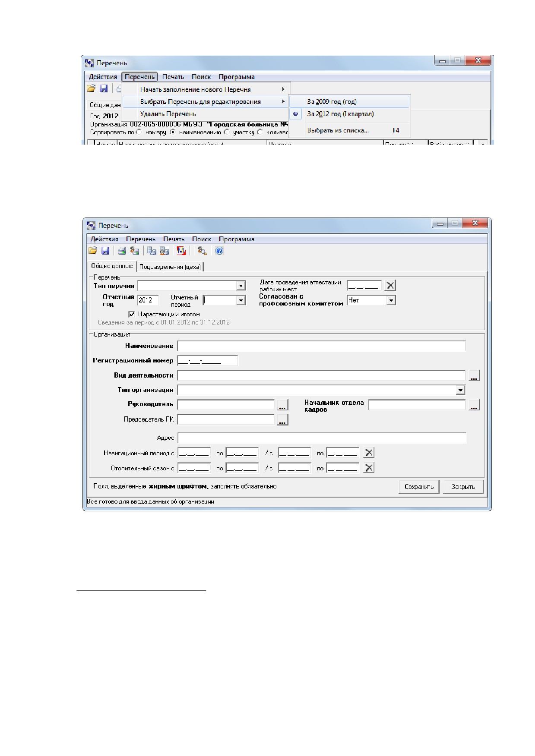Screen dimensions: 535x756
Task: Open the Начальник отдела кадров picker ellipsis button
Action: 474,405
